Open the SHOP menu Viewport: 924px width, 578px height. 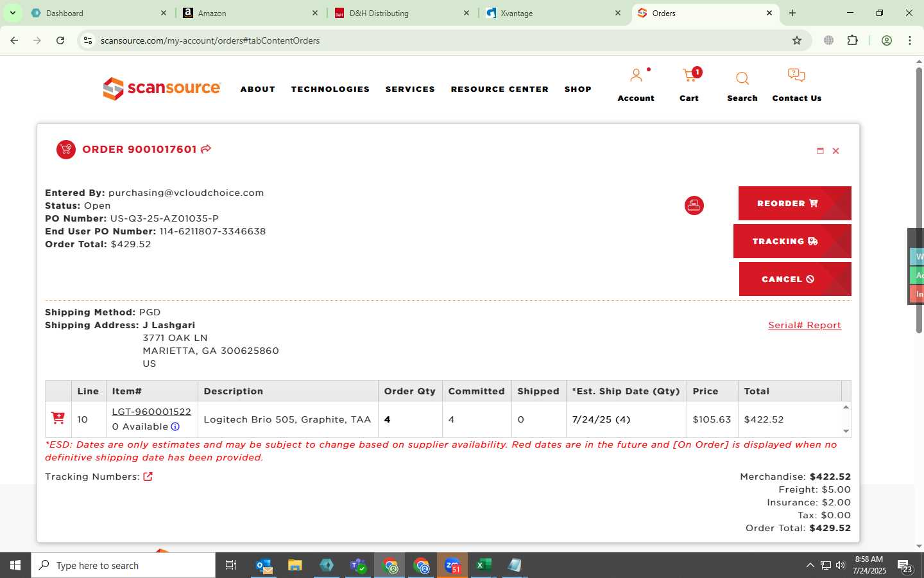(x=578, y=89)
